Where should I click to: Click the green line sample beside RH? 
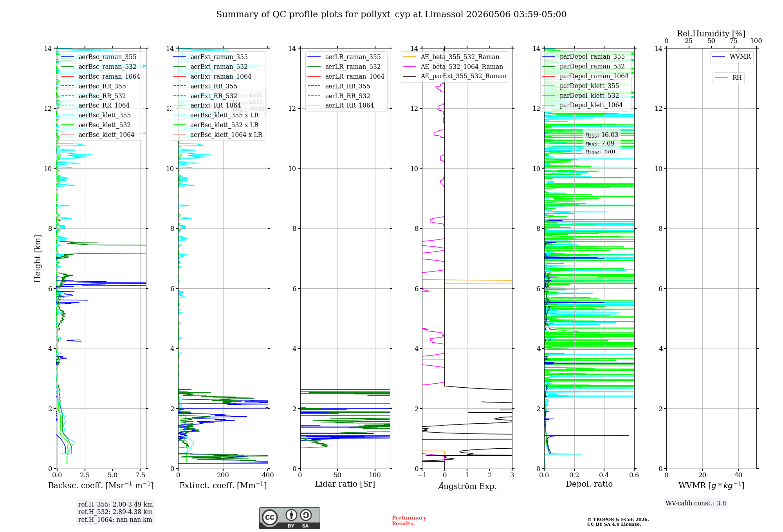click(x=722, y=78)
